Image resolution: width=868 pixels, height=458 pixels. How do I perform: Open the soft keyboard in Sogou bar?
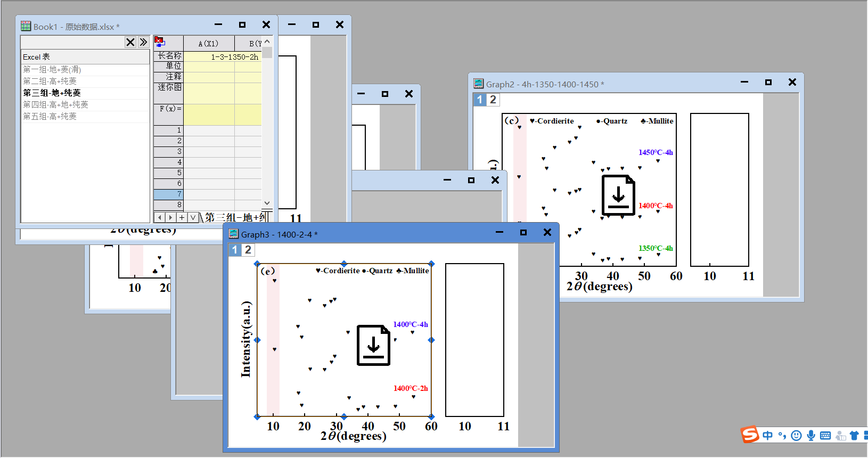coord(825,436)
